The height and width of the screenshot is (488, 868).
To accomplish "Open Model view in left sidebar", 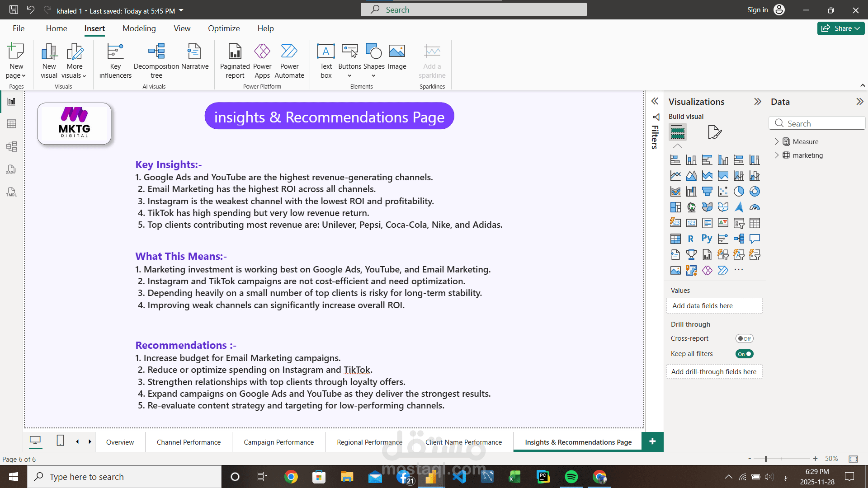I will [x=11, y=146].
